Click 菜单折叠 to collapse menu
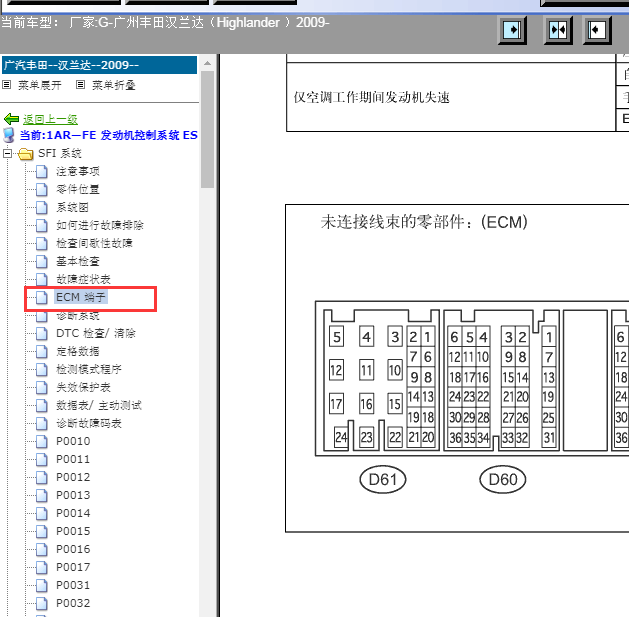Screen dimensions: 629x617 coord(114,85)
